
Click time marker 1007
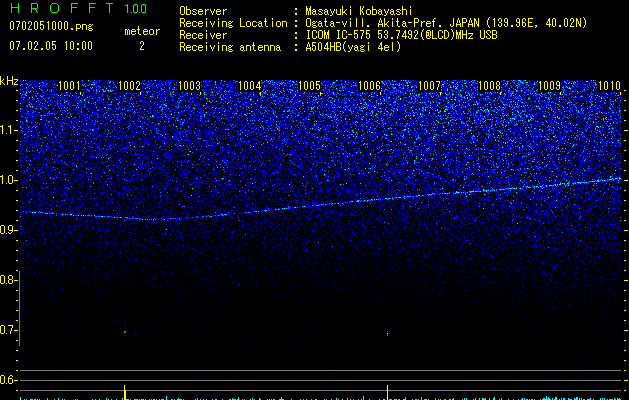click(x=429, y=86)
